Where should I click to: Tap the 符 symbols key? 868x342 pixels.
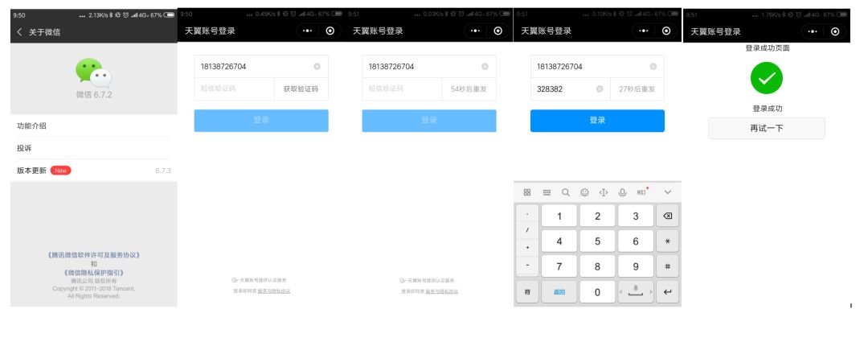click(527, 292)
